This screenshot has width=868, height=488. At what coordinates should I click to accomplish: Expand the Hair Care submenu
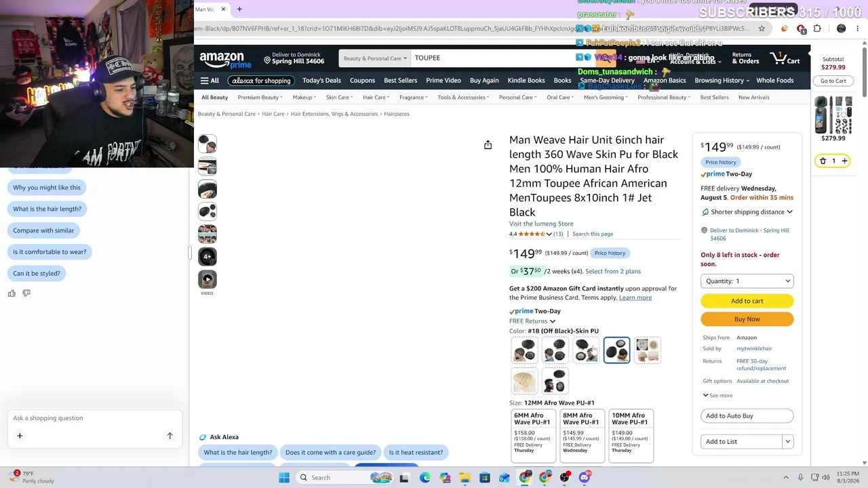pos(376,98)
